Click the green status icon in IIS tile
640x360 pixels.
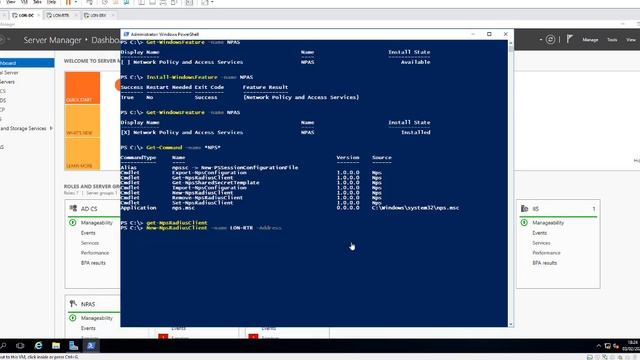[x=524, y=222]
